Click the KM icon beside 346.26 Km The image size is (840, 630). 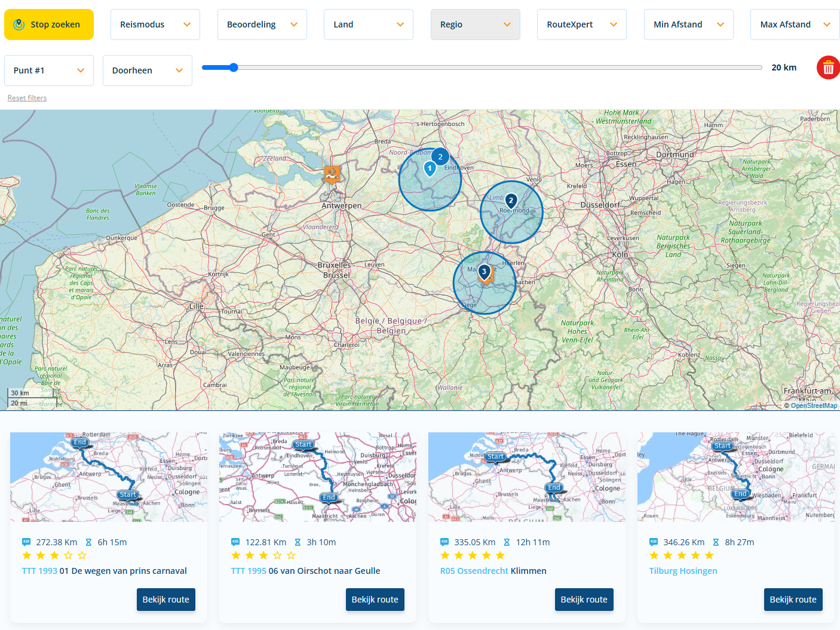654,542
